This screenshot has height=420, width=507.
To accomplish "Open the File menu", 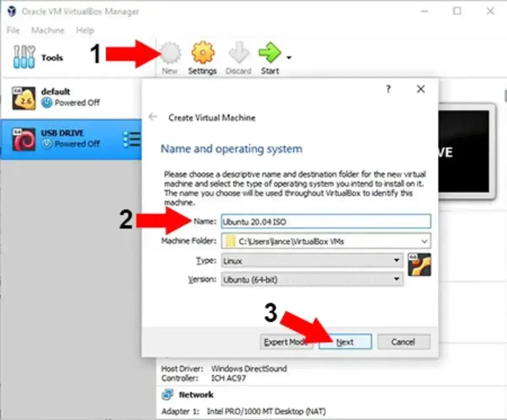I will (x=13, y=30).
